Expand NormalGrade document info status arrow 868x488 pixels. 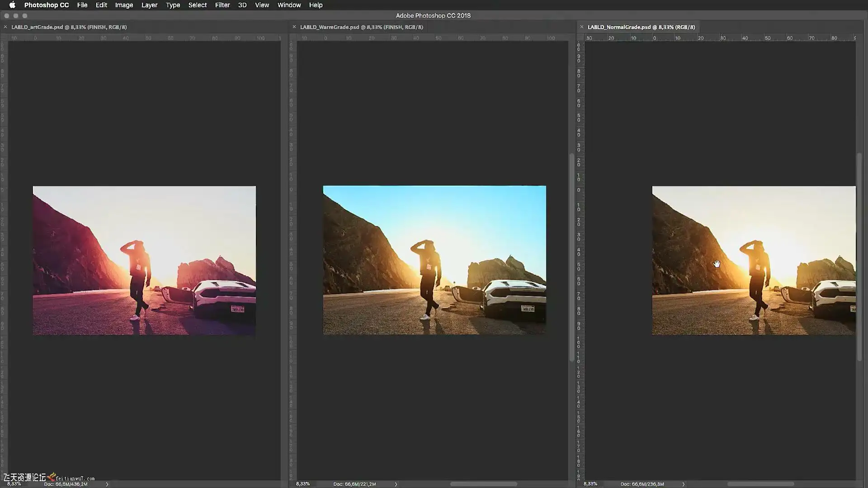coord(684,484)
